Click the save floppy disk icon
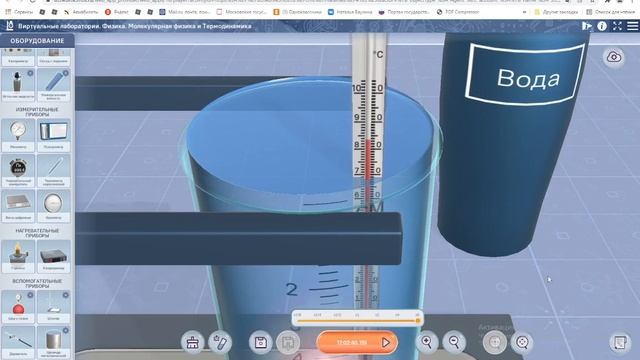Screen dimensions: 640x360 point(261,342)
